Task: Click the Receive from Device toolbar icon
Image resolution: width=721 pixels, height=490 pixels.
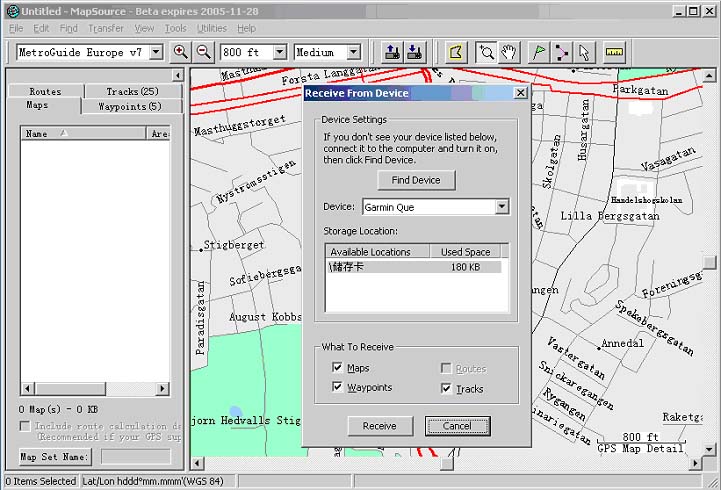Action: click(x=415, y=52)
